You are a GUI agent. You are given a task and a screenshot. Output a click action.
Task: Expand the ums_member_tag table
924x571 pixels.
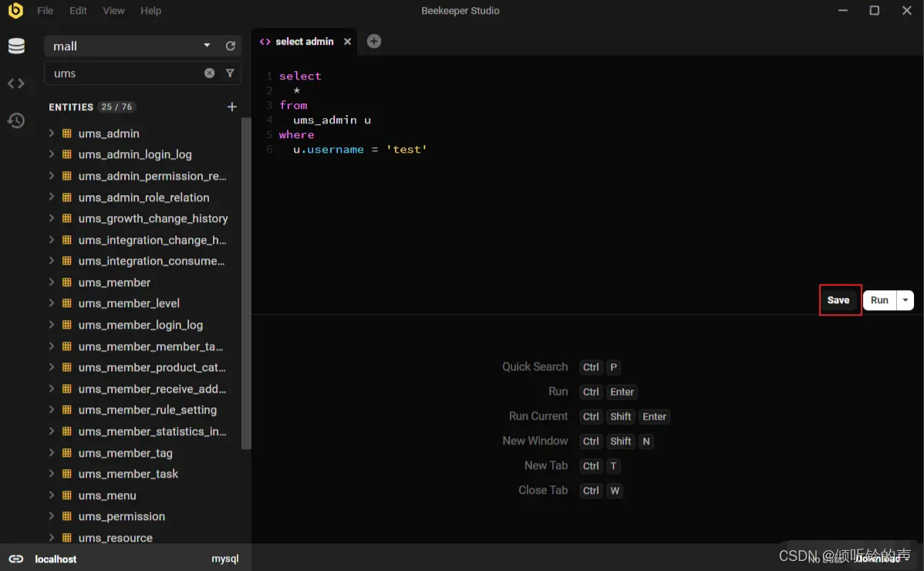(51, 453)
